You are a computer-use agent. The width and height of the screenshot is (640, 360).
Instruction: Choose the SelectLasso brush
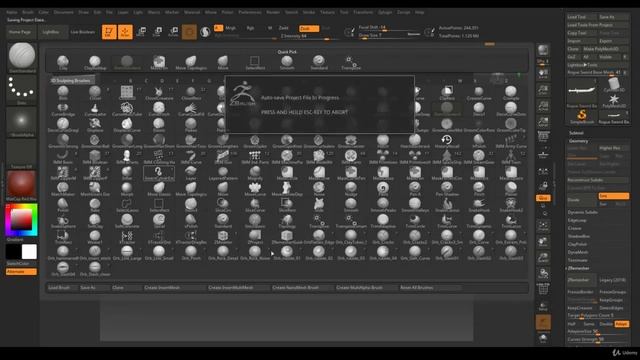point(127,204)
